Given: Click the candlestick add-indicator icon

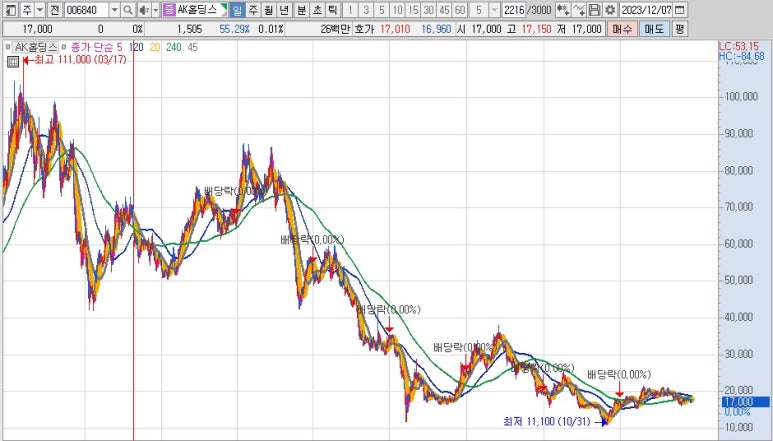Looking at the screenshot, I should tap(562, 9).
